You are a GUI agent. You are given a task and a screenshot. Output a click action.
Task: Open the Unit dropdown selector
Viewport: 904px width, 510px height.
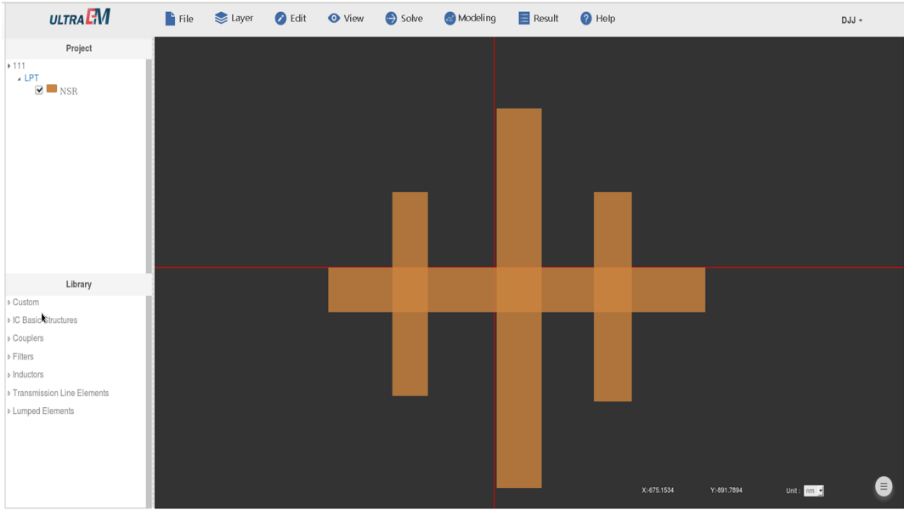click(813, 491)
